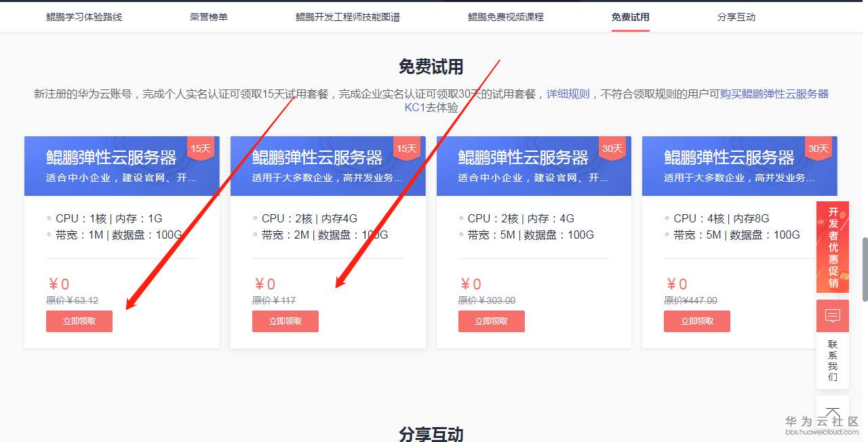
Task: Claim the 2核 4G 5M bandwidth server
Action: point(492,321)
